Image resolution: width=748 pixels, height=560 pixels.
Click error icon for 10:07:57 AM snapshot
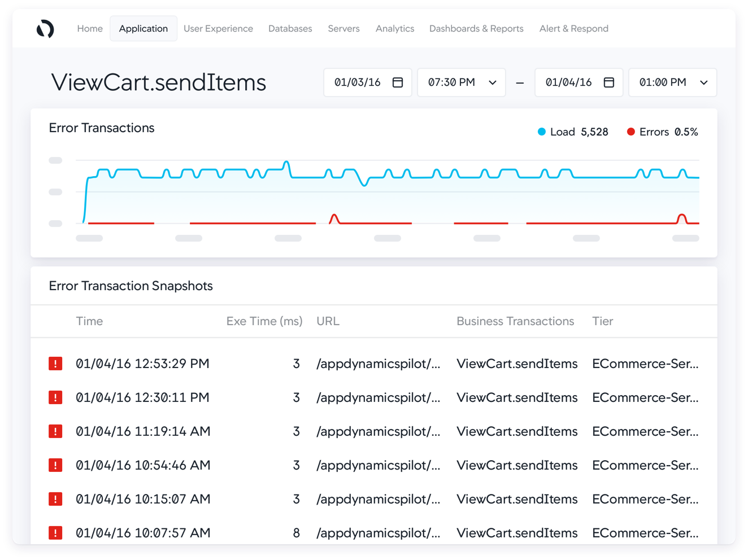[55, 533]
